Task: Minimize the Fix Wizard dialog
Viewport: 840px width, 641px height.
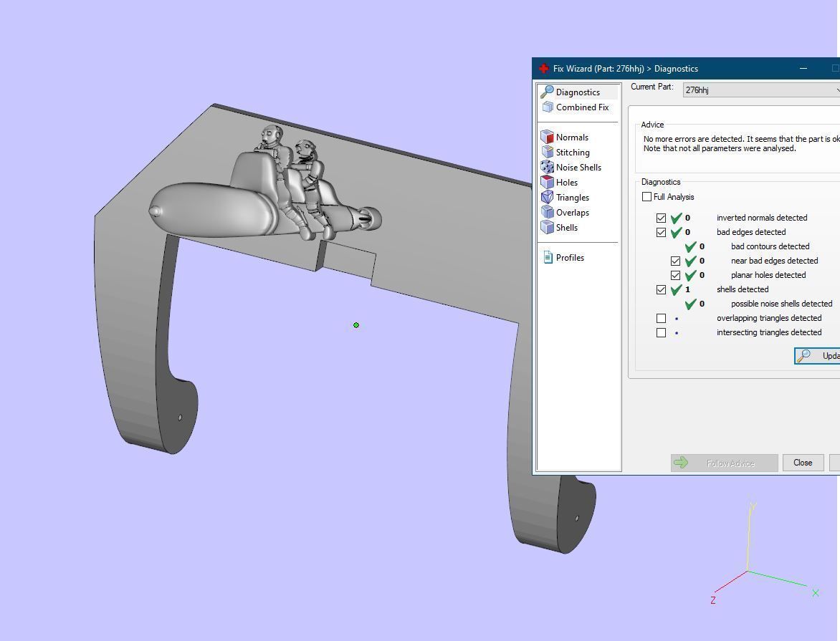Action: 803,69
